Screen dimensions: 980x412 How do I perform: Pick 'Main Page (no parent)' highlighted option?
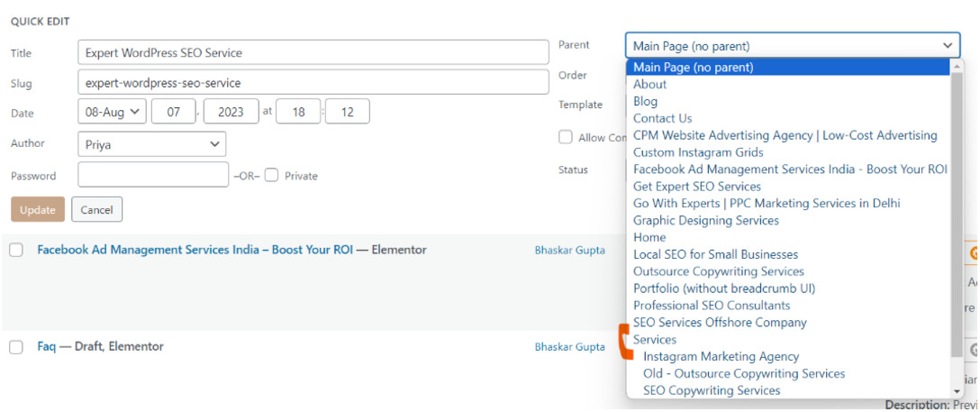click(694, 68)
